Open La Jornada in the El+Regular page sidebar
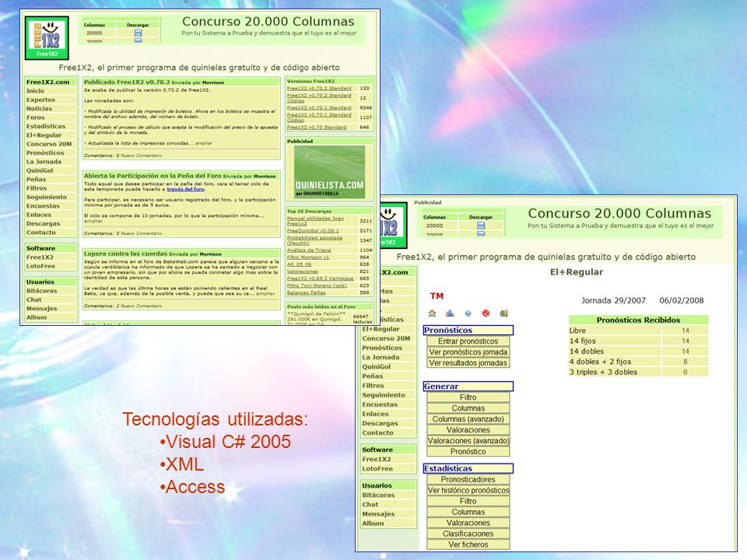The height and width of the screenshot is (560, 747). 381,357
